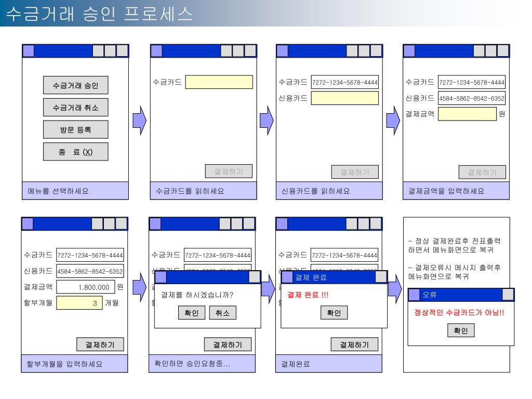Click 수금카드 field in 할부개월을 입력하세요 window
The height and width of the screenshot is (399, 532).
coord(90,255)
